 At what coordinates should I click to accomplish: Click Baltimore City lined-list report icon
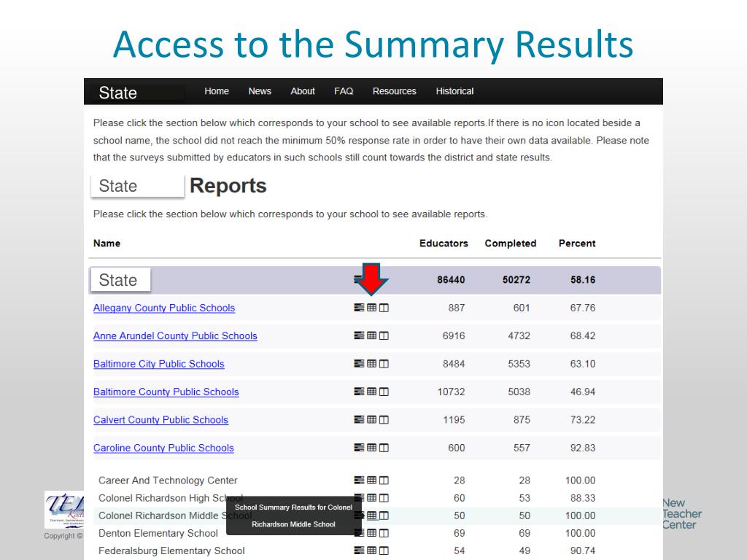(359, 364)
